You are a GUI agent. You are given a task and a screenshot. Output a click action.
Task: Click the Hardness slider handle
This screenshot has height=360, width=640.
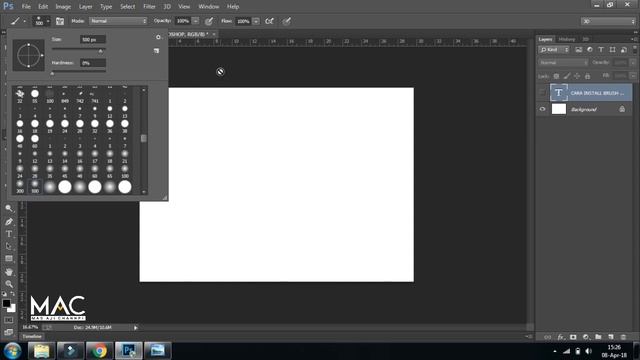[52, 74]
